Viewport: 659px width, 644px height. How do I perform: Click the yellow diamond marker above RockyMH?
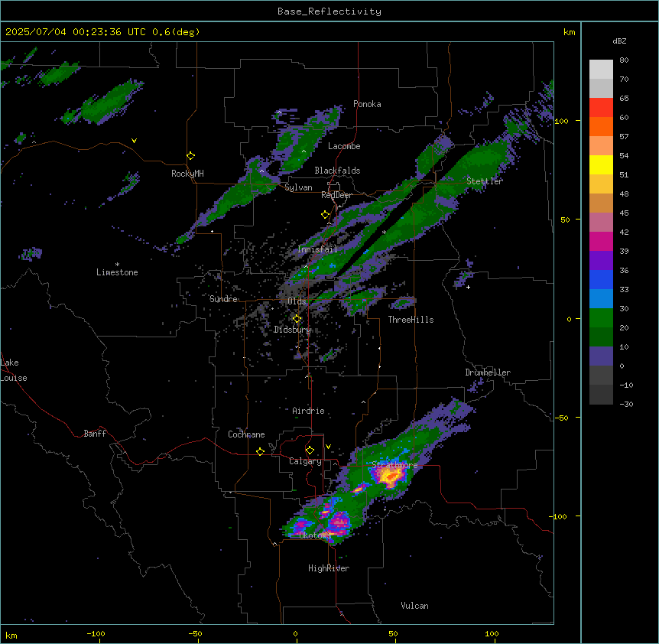[191, 156]
